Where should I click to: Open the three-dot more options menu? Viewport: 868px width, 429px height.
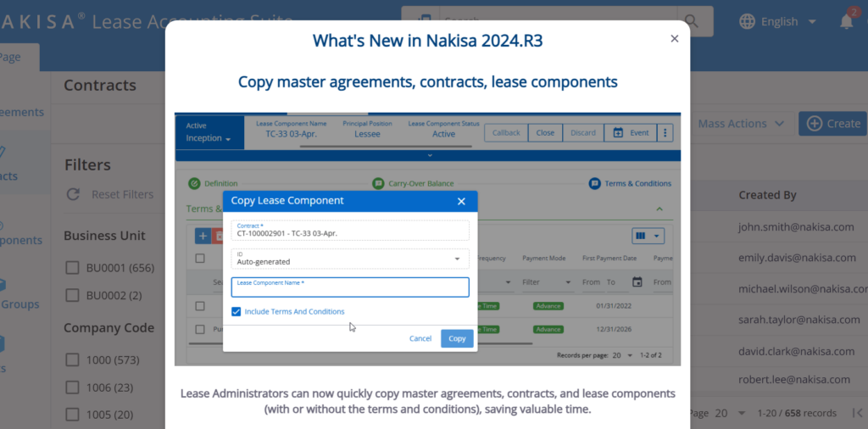point(665,133)
